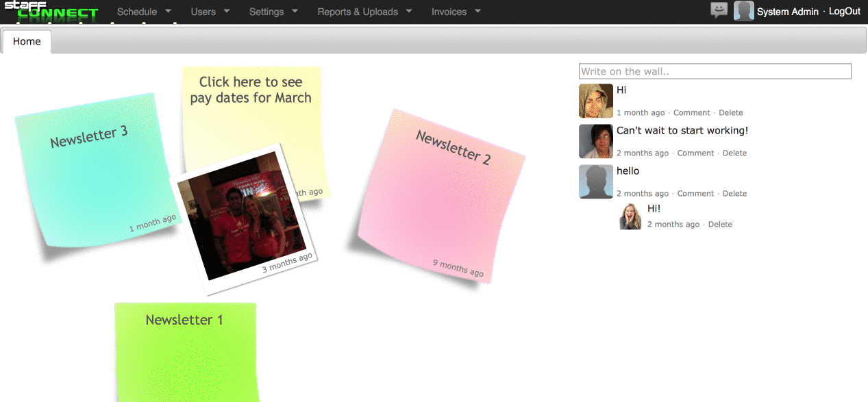Click the 'hello' post text

628,171
